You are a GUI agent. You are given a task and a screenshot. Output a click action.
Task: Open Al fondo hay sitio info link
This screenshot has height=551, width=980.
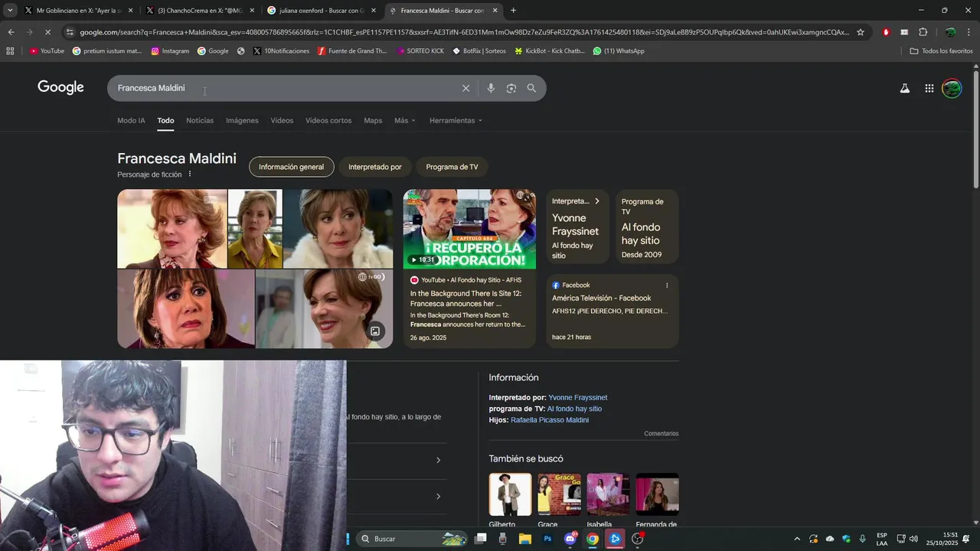(574, 409)
